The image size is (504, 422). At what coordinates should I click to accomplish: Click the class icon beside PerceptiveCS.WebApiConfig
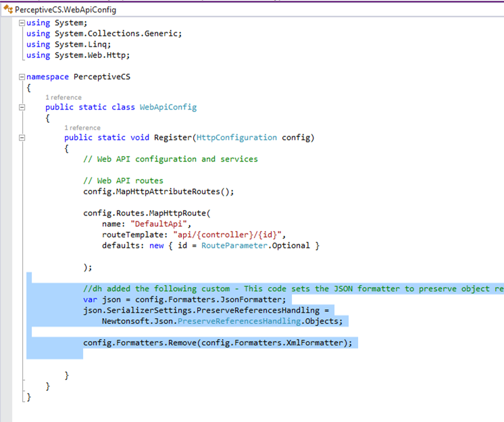[x=8, y=9]
